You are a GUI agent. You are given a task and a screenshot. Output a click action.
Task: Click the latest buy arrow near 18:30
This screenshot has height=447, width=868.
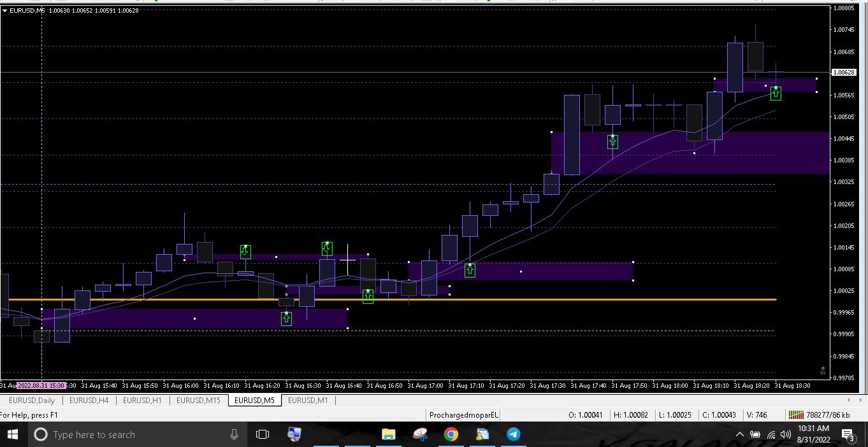pos(776,93)
